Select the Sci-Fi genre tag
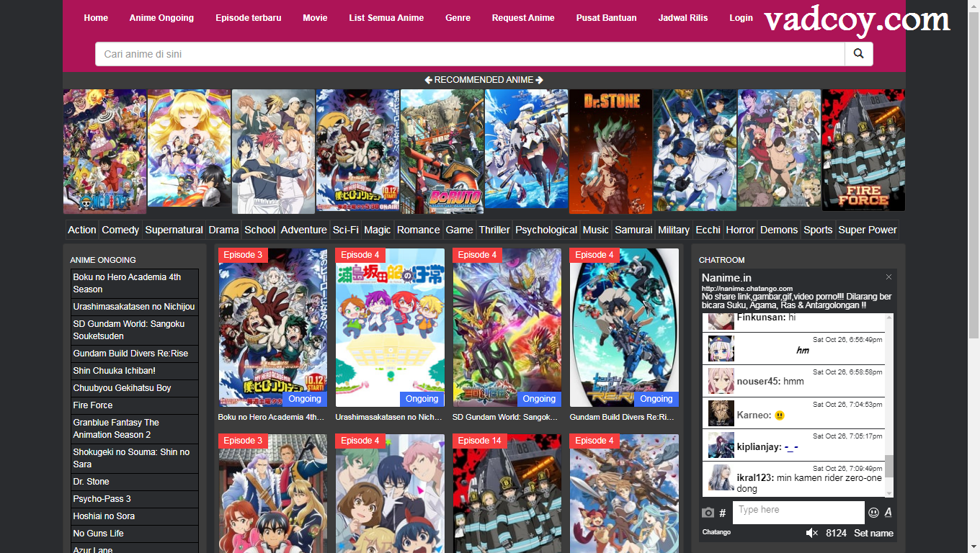This screenshot has width=980, height=553. pyautogui.click(x=346, y=230)
